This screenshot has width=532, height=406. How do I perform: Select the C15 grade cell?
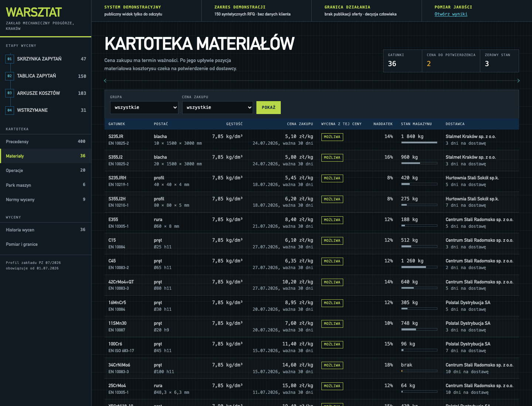tap(127, 243)
